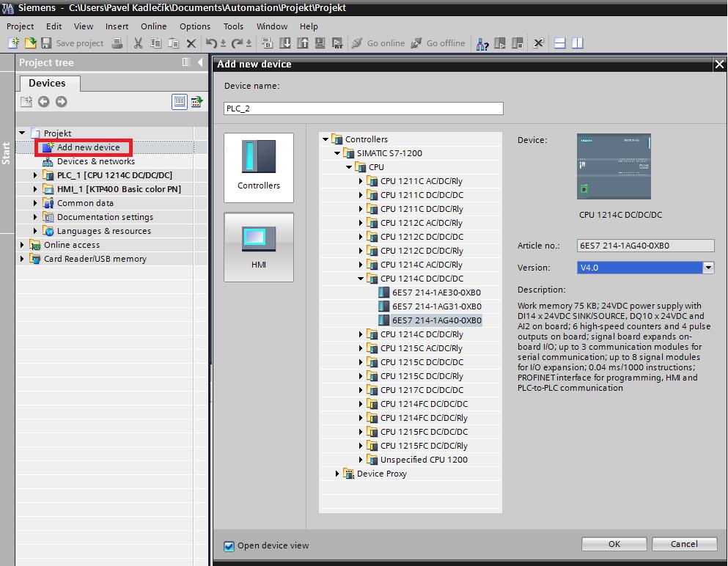Click the Open project toolbar icon
The height and width of the screenshot is (566, 728).
point(30,43)
